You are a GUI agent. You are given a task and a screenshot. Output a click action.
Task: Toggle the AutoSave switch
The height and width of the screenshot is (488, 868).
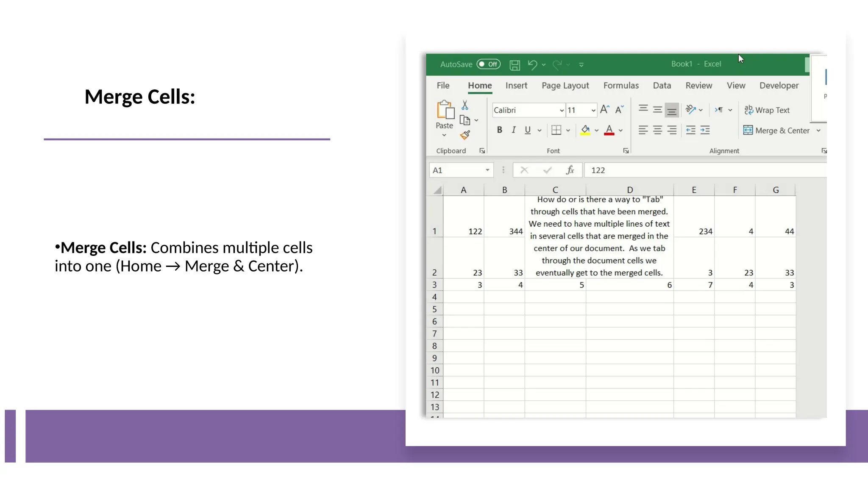[x=488, y=64]
